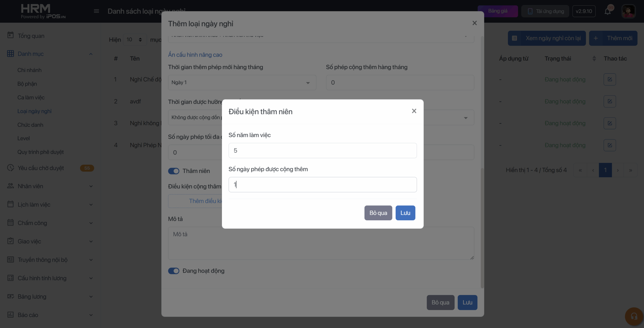Image resolution: width=644 pixels, height=328 pixels.
Task: Go to Yêu cầu chờ duyệt
Action: click(x=41, y=168)
